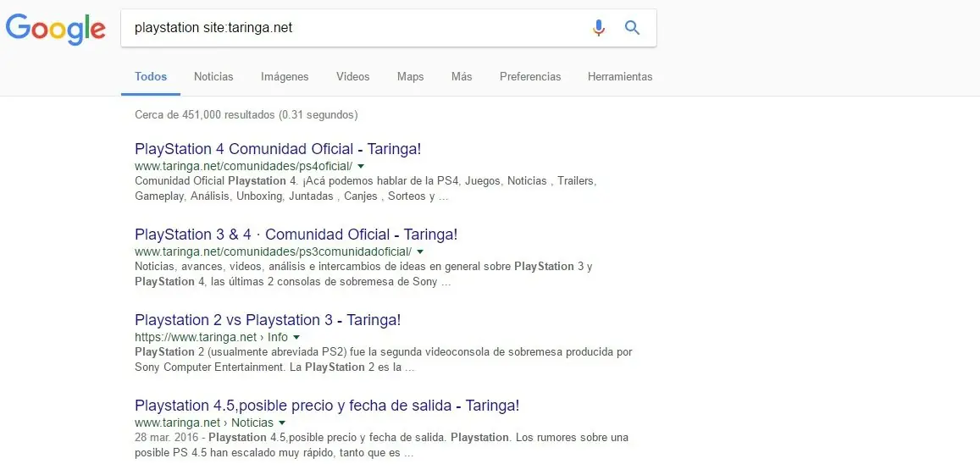Expand the Más menu
Screen dimensions: 980x475
[x=462, y=77]
